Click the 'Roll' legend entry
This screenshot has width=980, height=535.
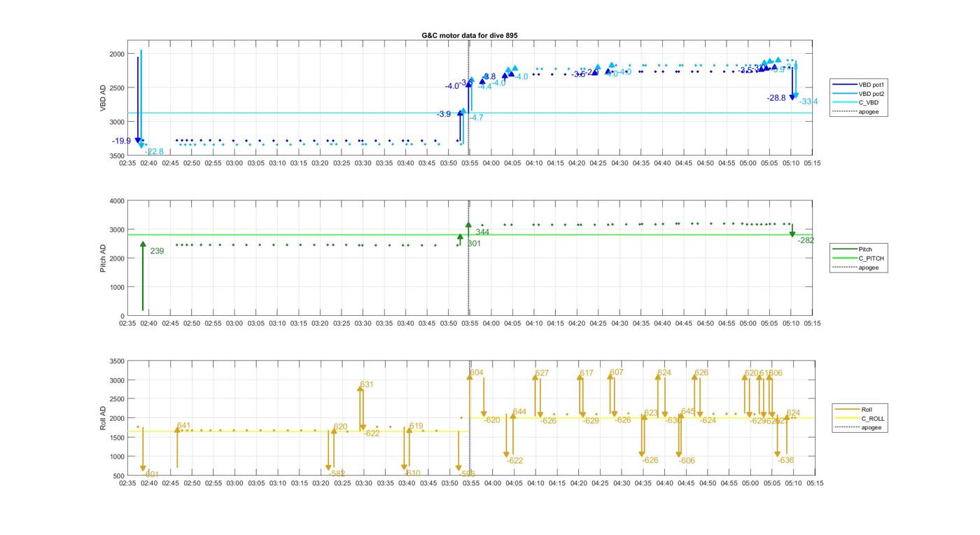tap(867, 409)
